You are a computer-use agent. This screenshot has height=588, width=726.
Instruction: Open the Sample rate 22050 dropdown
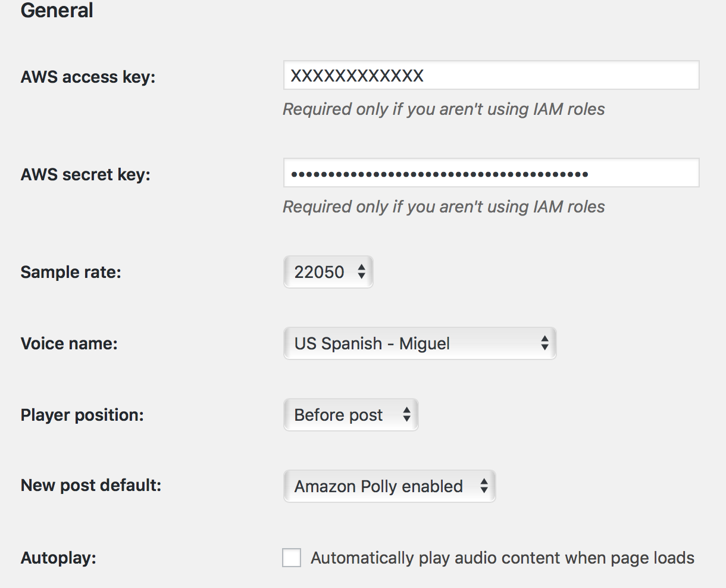tap(328, 272)
